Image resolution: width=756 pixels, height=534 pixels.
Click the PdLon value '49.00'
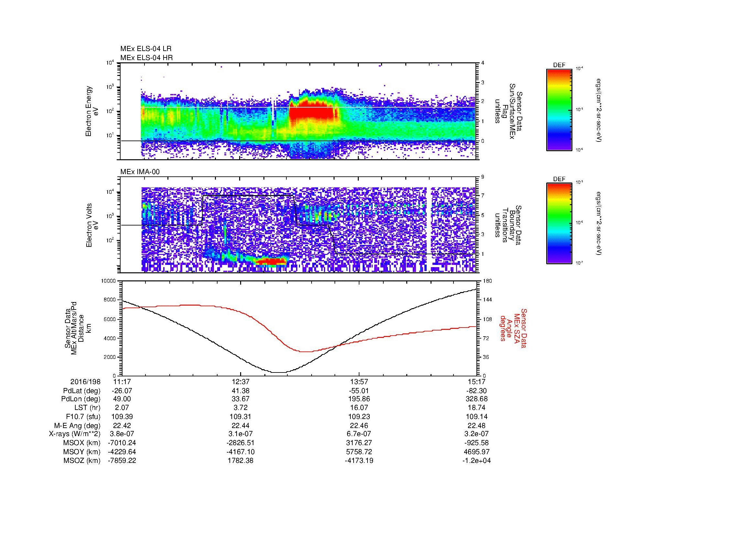(x=122, y=399)
